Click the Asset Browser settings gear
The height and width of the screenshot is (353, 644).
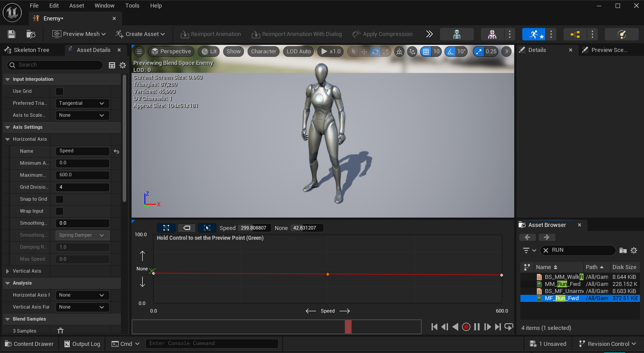[x=633, y=250]
